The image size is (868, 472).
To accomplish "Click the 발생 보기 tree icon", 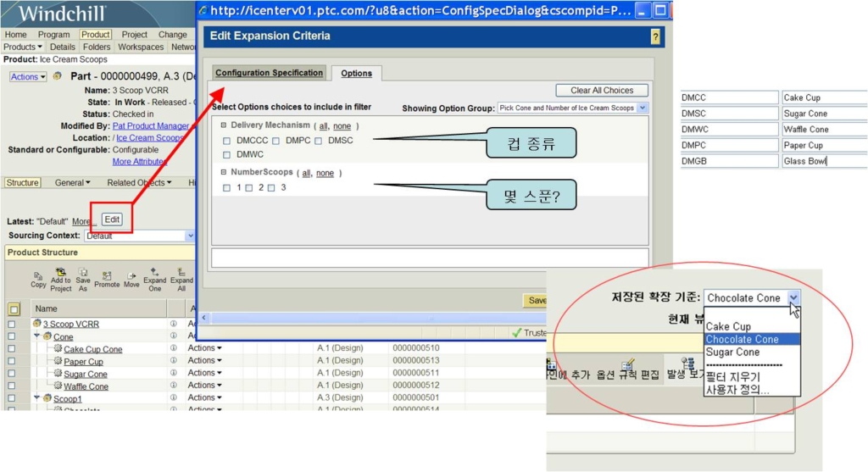I will click(x=688, y=363).
